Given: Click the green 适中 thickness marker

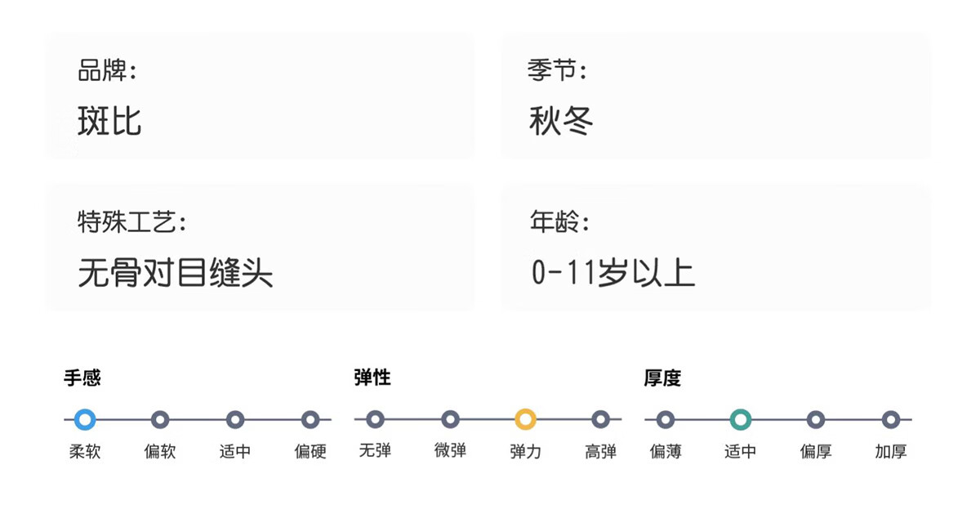Looking at the screenshot, I should click(x=741, y=420).
